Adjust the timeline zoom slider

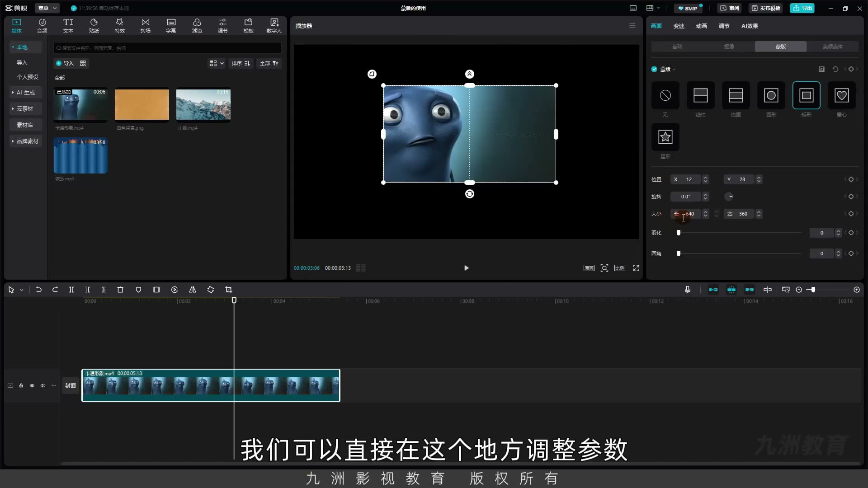pyautogui.click(x=813, y=290)
